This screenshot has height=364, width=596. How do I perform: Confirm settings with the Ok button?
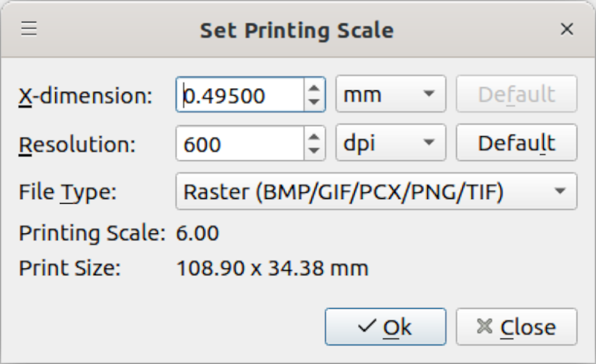click(385, 327)
